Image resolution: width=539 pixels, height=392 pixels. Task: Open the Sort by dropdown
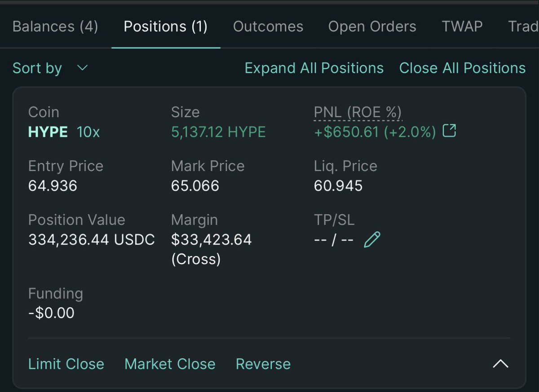coord(50,68)
